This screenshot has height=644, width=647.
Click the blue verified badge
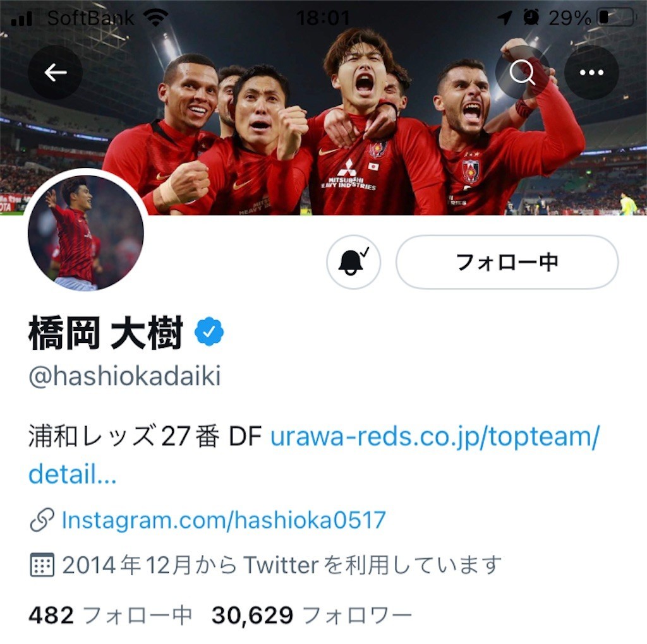209,331
